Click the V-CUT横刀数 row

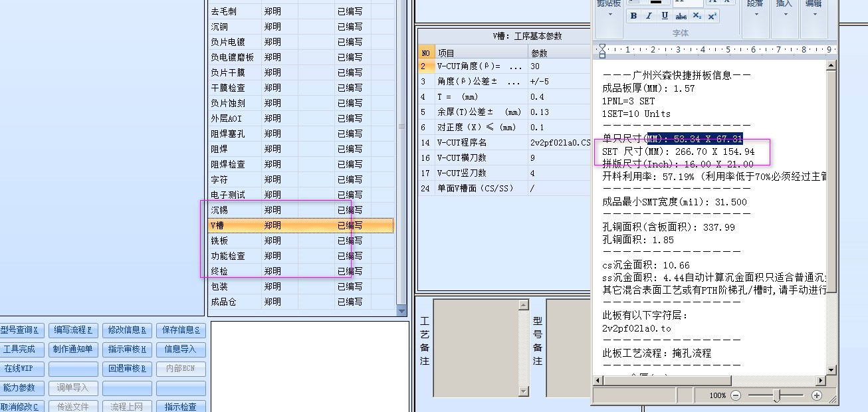point(504,158)
